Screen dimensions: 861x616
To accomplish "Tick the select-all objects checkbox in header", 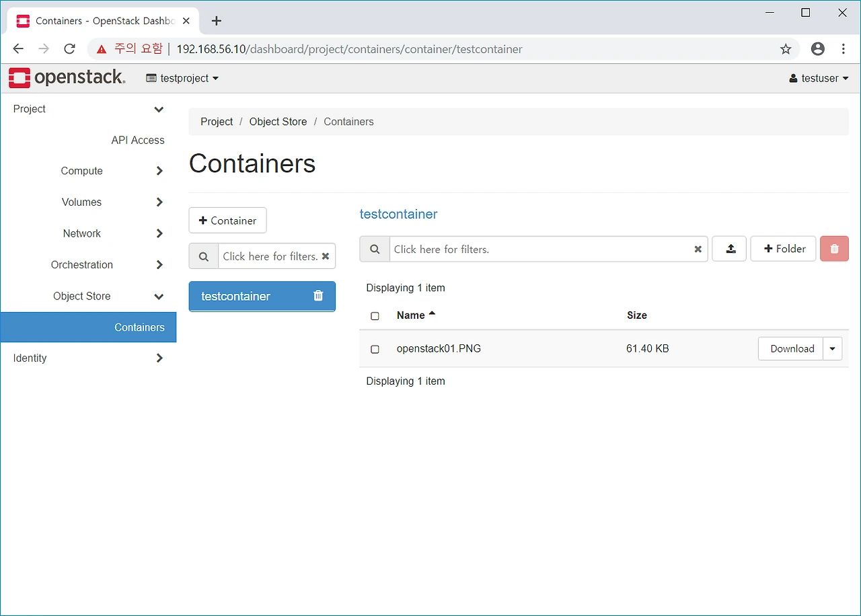I will click(x=375, y=316).
